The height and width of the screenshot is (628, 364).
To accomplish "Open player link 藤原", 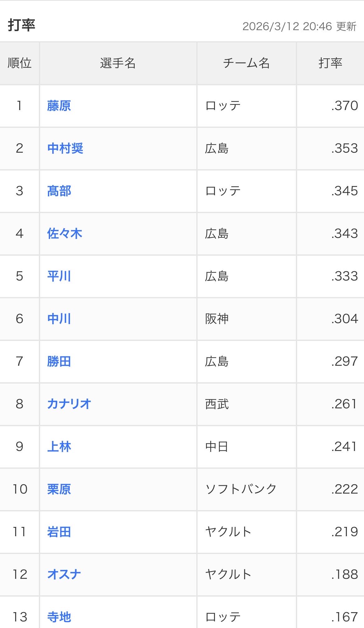I will [x=59, y=106].
